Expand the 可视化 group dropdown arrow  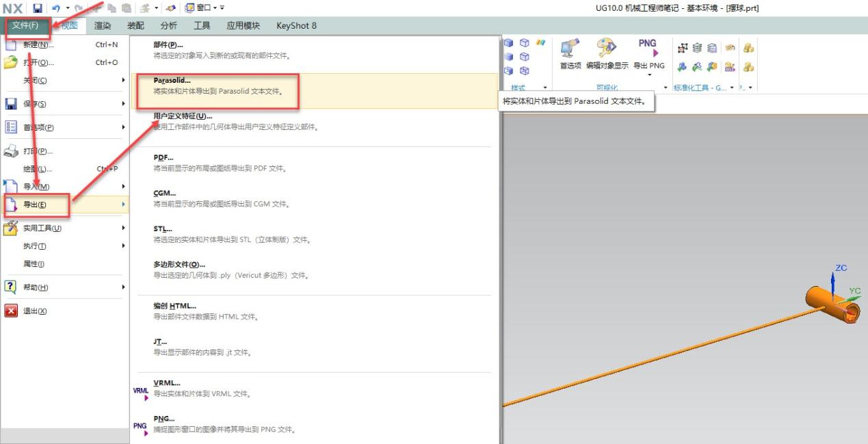[665, 87]
